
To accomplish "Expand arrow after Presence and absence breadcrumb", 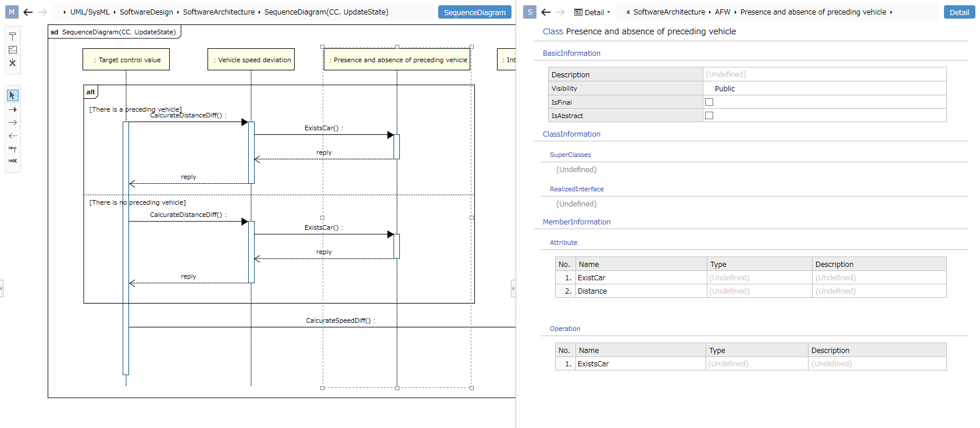I will coord(891,12).
